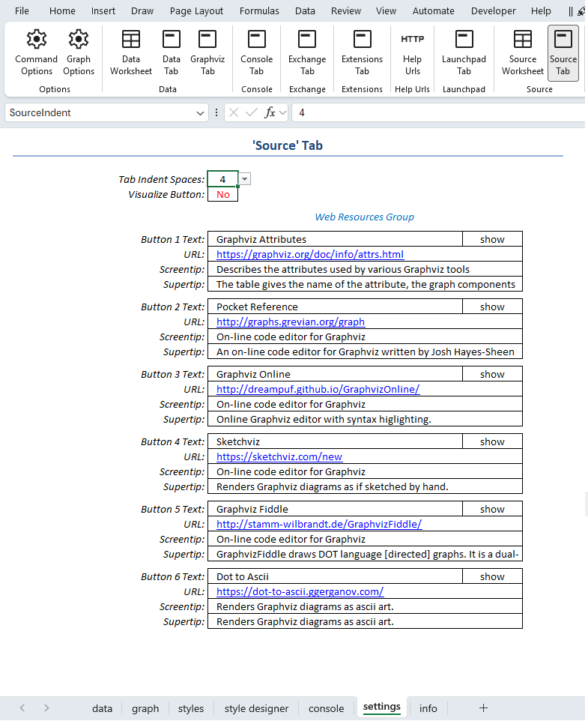The height and width of the screenshot is (721, 588).
Task: Toggle show cell for Dot to Ascii
Action: coord(492,576)
